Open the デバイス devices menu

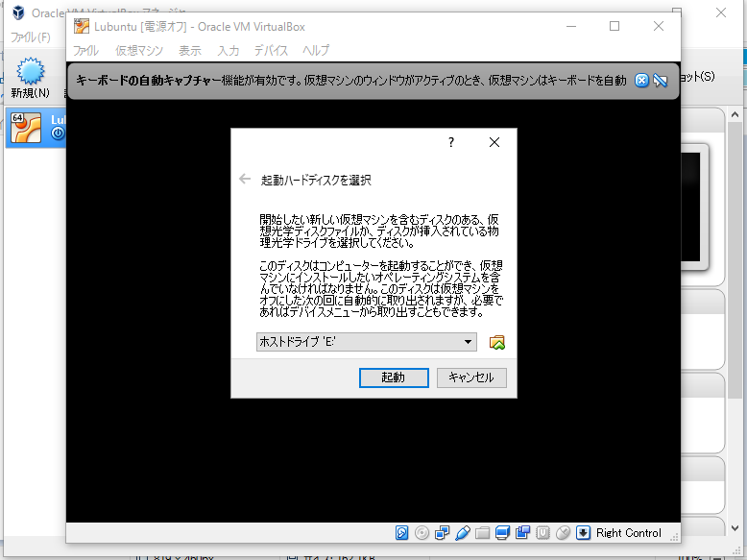[271, 51]
